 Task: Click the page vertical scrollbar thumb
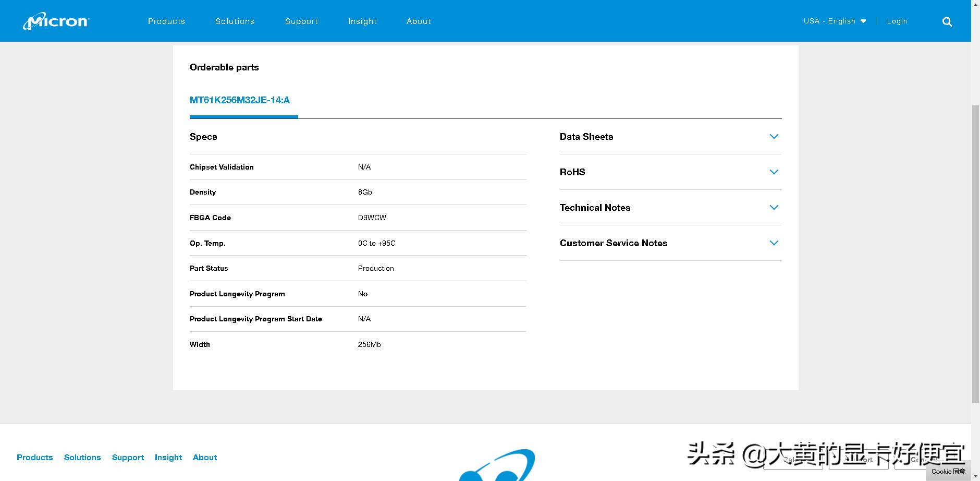975,254
